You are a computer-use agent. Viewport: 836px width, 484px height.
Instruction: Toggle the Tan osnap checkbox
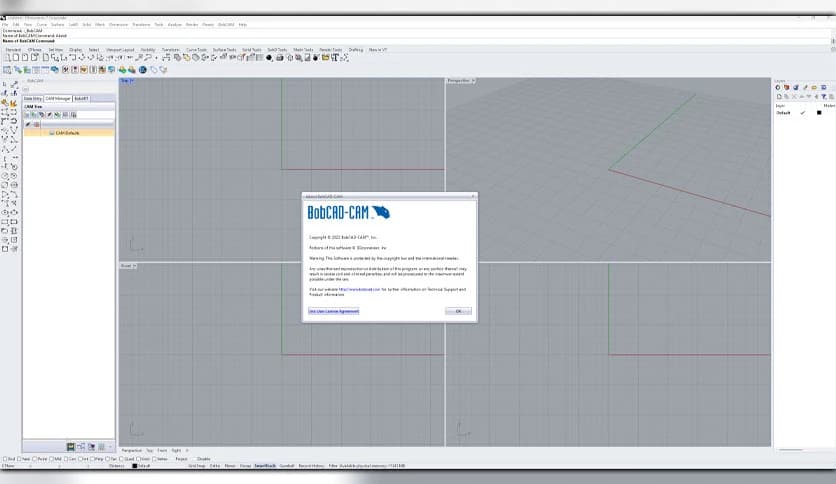107,459
